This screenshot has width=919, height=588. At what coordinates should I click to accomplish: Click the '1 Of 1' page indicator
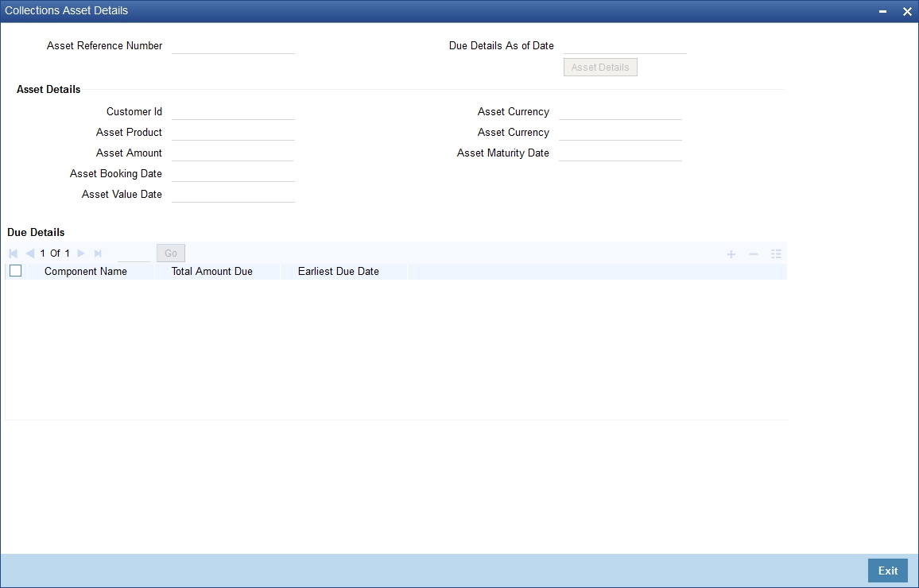(x=55, y=253)
